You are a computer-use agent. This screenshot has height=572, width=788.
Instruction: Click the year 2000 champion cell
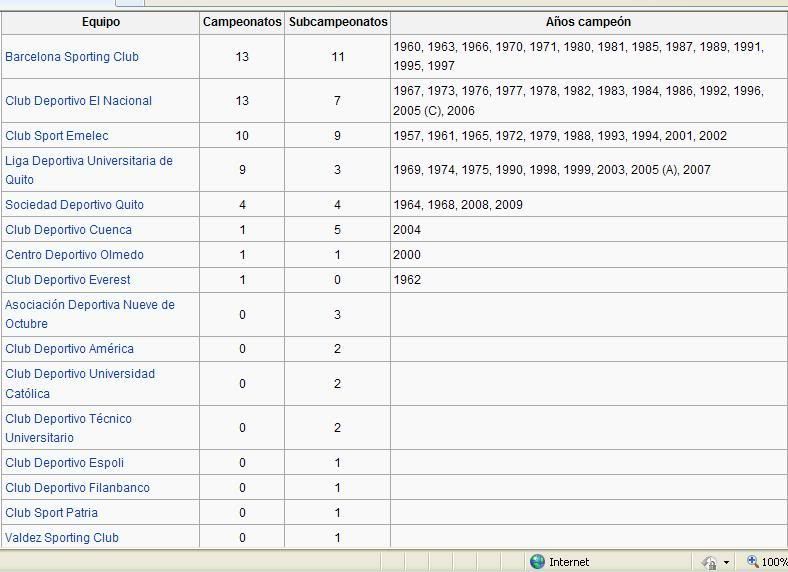588,255
